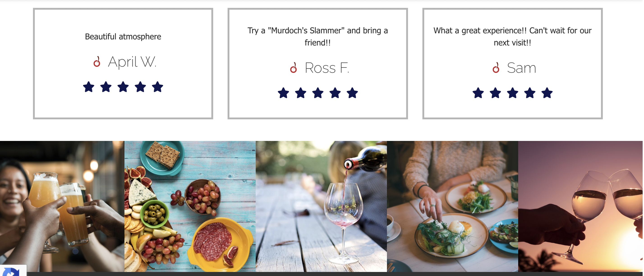Click the red logo icon beside April W.
This screenshot has height=276, width=644.
pyautogui.click(x=97, y=62)
